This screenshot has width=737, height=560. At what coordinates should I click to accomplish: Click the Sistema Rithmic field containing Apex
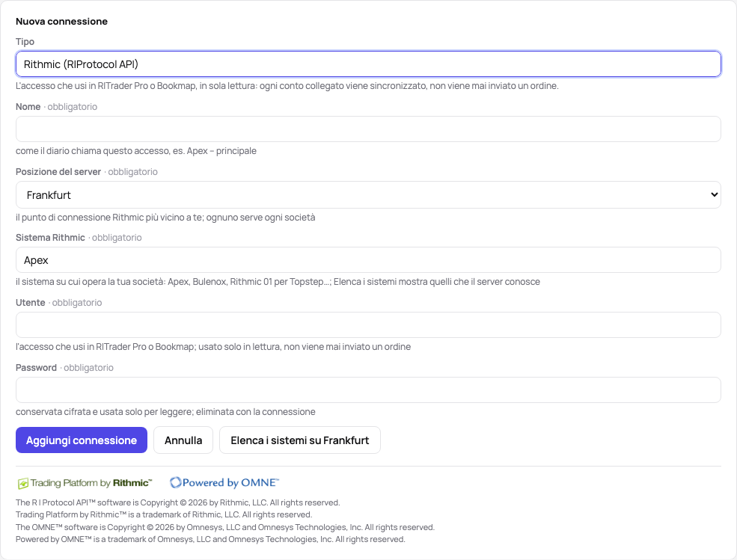tap(368, 259)
